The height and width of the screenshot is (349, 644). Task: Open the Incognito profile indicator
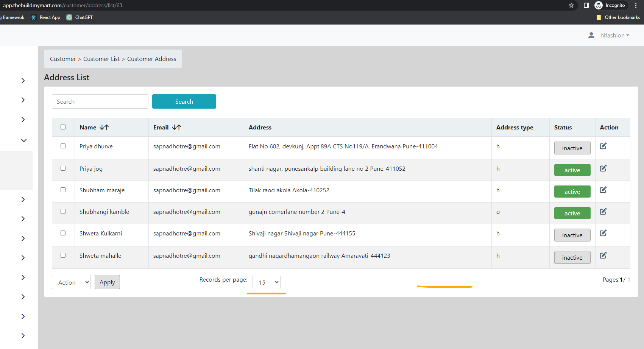click(610, 5)
